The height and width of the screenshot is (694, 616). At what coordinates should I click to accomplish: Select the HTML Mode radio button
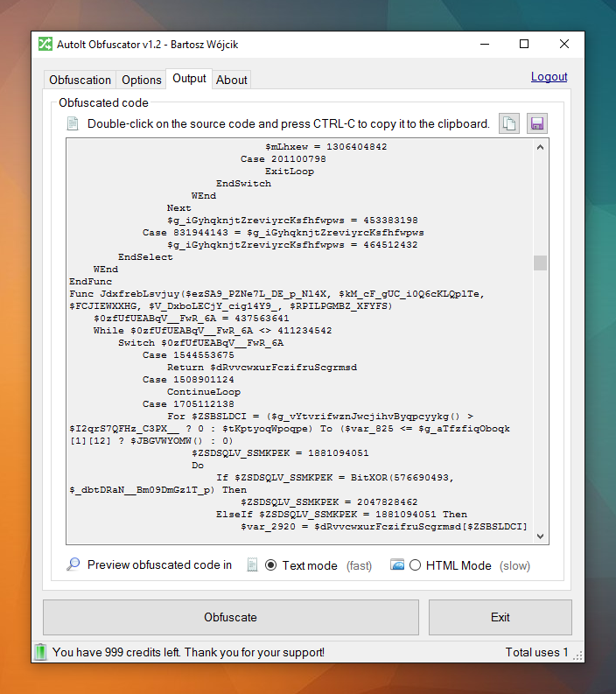tap(415, 565)
